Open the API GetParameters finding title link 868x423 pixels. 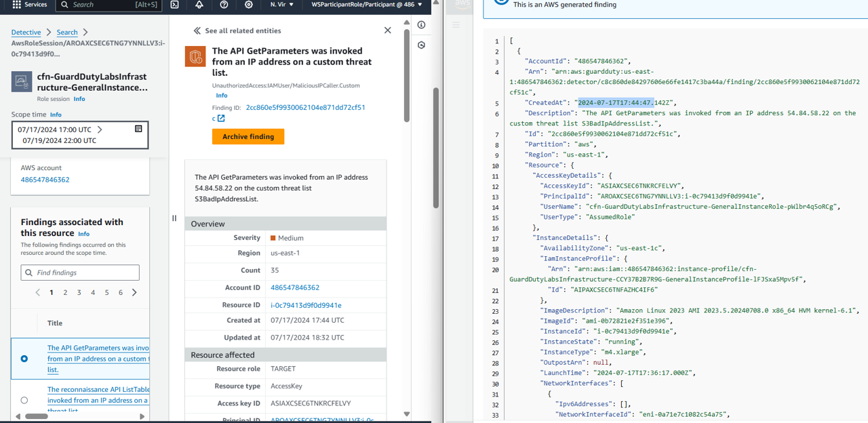click(98, 359)
